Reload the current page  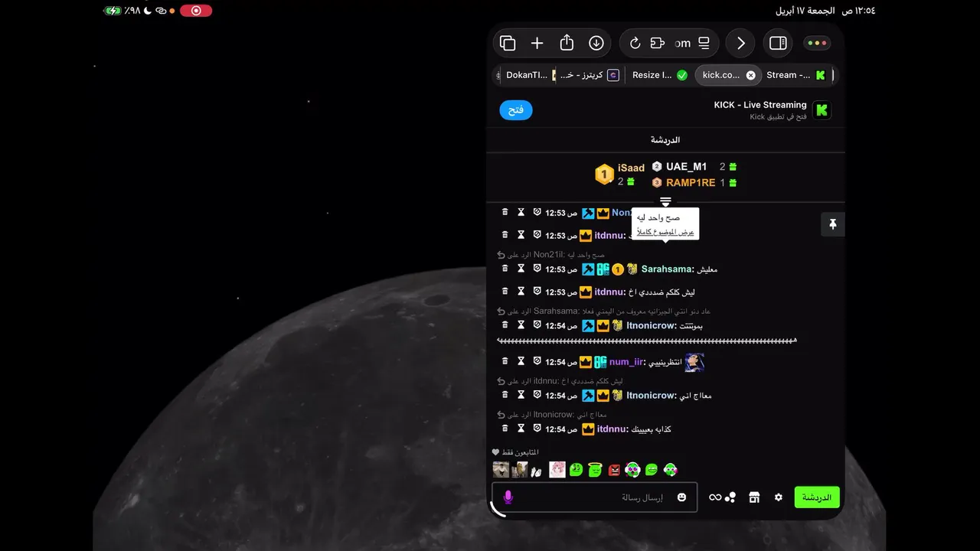click(635, 44)
